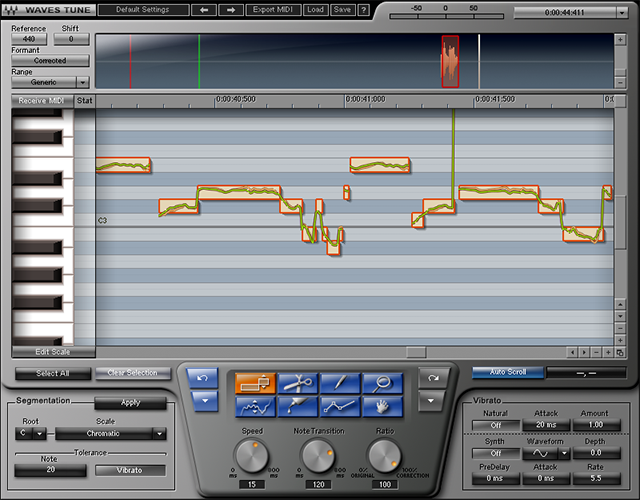Click the red highlighted region in overview

coord(450,61)
